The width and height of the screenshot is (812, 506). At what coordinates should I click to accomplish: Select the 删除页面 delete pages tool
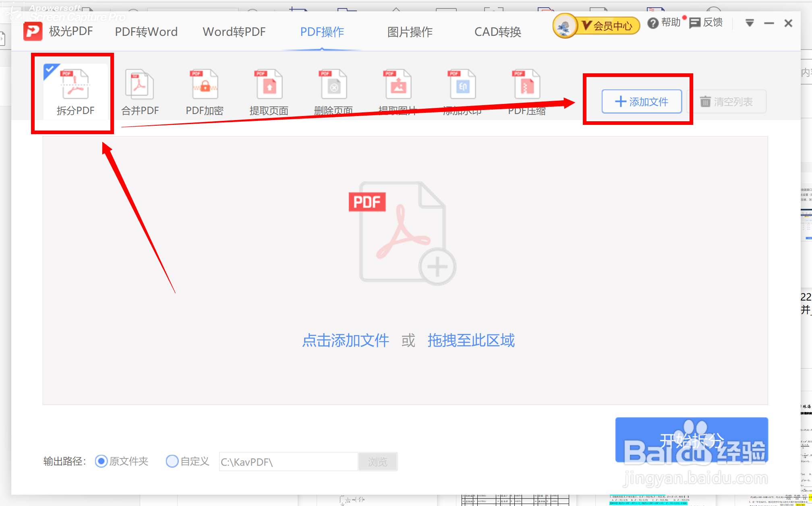point(333,93)
